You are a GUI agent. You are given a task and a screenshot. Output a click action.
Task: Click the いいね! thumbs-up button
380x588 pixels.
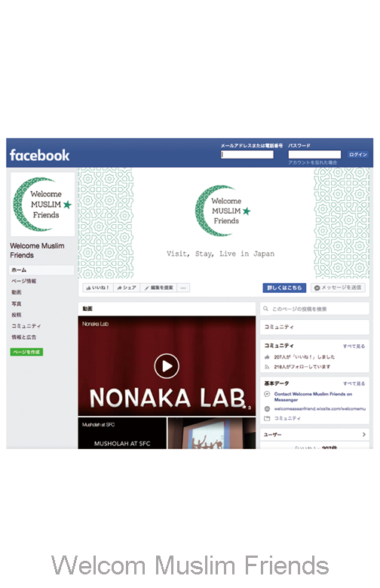(x=97, y=288)
